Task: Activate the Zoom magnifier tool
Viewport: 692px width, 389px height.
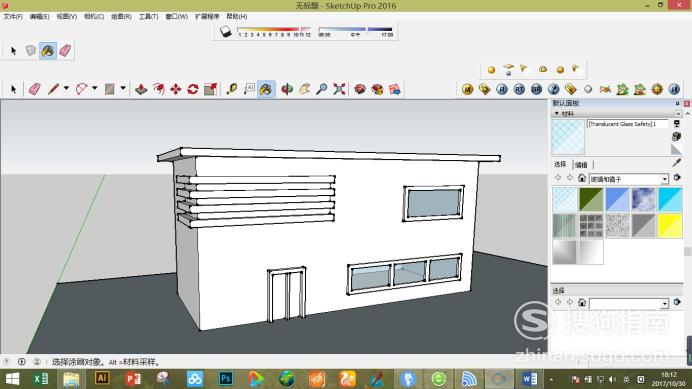Action: (322, 89)
